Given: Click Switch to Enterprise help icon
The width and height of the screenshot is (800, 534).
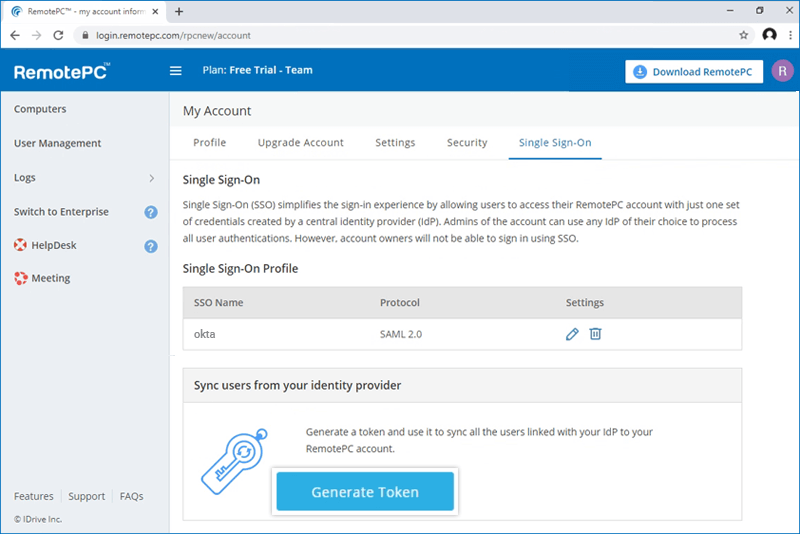Looking at the screenshot, I should coord(151,212).
